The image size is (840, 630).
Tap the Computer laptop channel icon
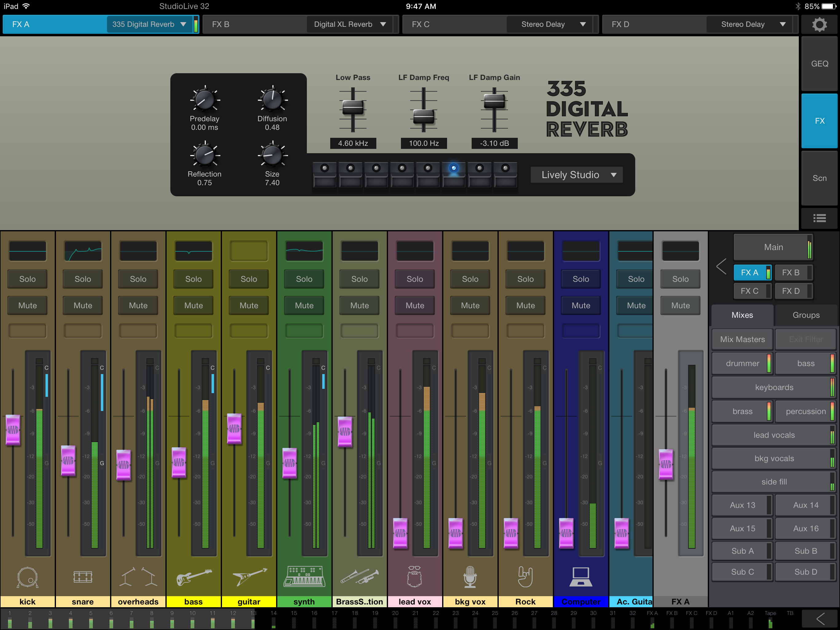pos(580,577)
